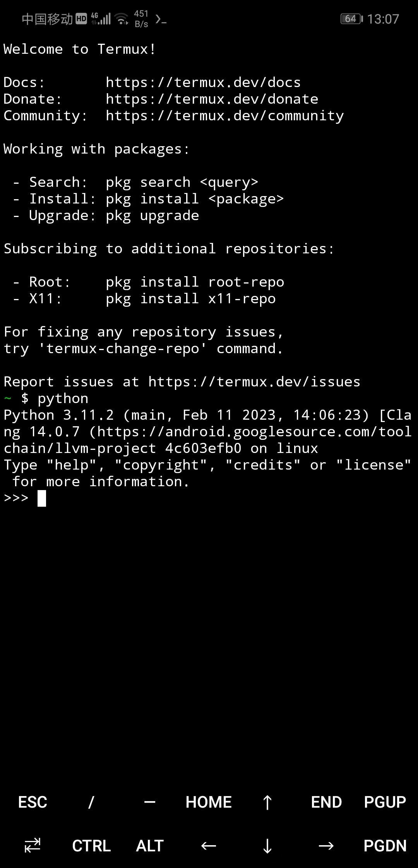Viewport: 418px width, 868px height.
Task: Open the termux.dev/docs link
Action: click(203, 82)
